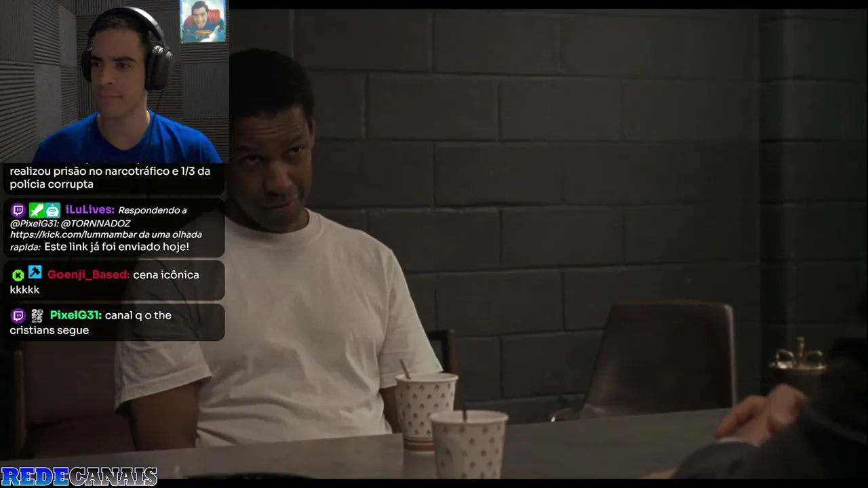Click blue hammer badge beside Goenji_Based
This screenshot has width=868, height=488.
coord(35,272)
